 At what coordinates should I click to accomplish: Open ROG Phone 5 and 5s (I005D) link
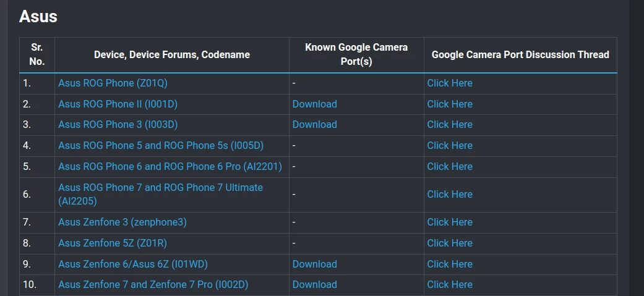pos(161,146)
